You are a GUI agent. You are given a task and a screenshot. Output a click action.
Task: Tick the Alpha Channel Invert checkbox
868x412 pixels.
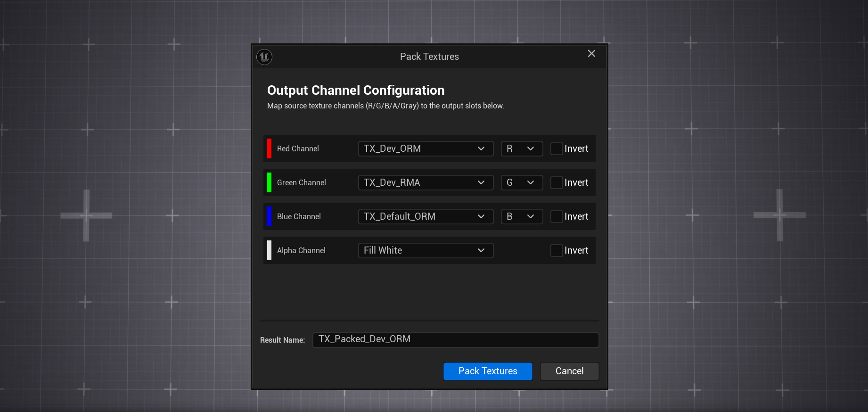click(x=557, y=251)
